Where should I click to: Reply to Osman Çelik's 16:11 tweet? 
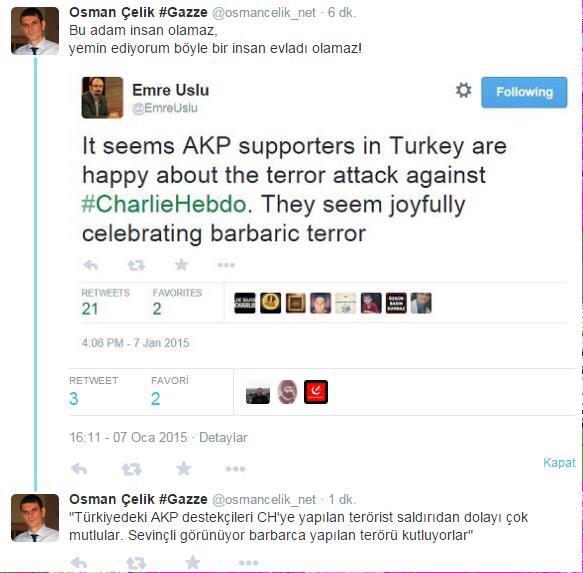click(78, 469)
